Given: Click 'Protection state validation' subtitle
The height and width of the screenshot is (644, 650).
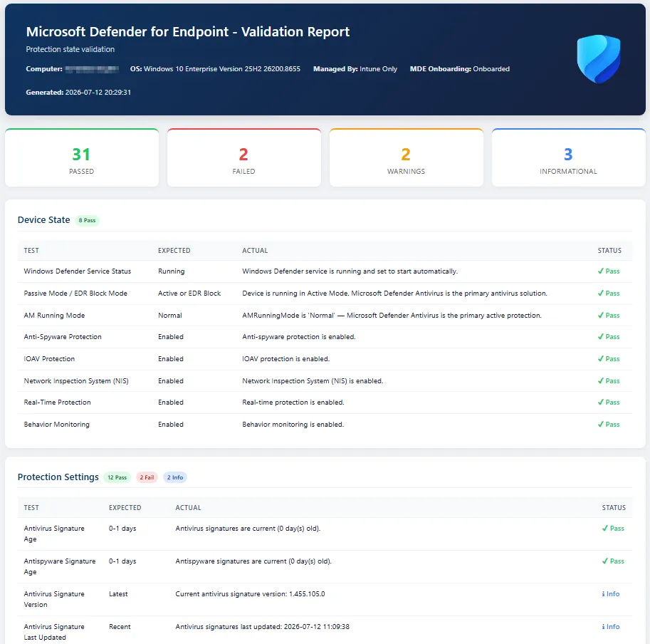Looking at the screenshot, I should (70, 49).
